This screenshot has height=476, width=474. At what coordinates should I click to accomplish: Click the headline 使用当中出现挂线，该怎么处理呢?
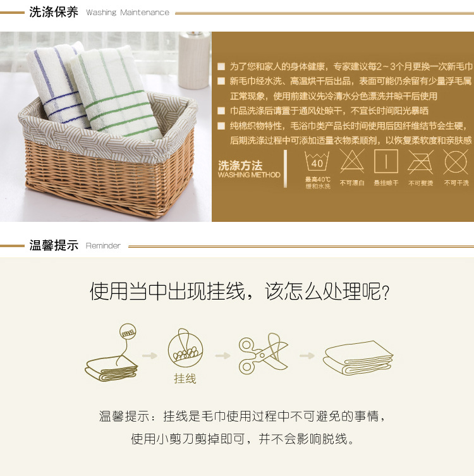[x=240, y=291]
